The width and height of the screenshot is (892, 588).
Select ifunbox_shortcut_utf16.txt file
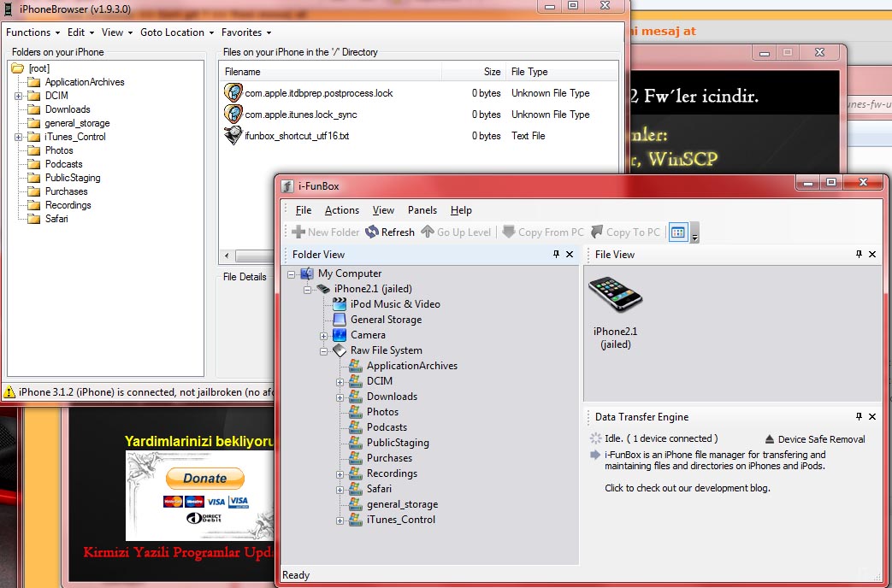[297, 136]
